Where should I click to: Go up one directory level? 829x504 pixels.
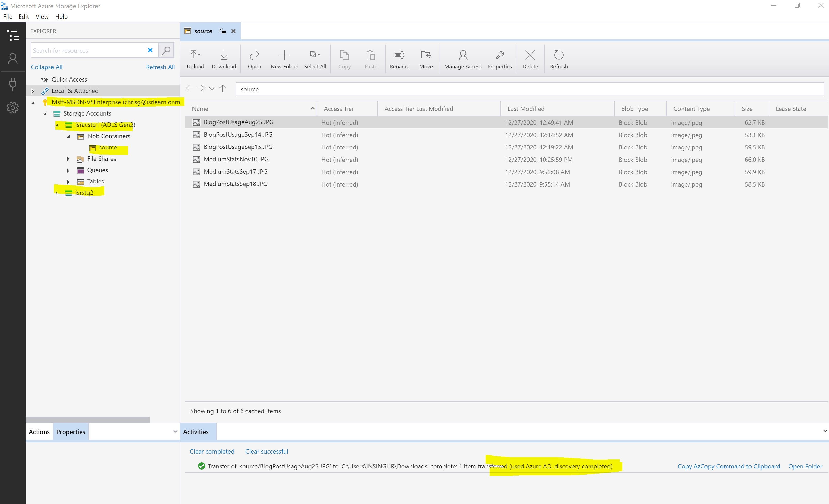click(222, 88)
